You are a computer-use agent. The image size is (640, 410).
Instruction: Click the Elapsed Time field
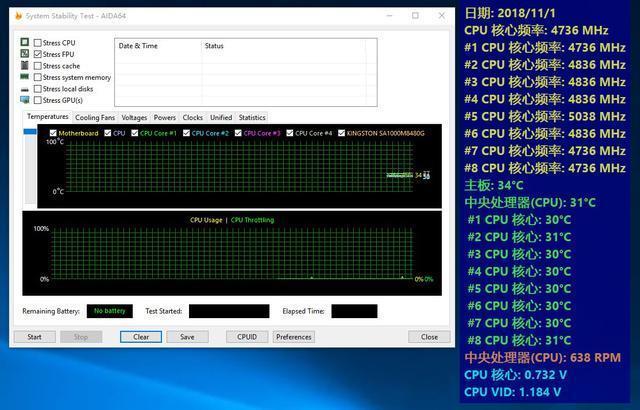pyautogui.click(x=354, y=311)
